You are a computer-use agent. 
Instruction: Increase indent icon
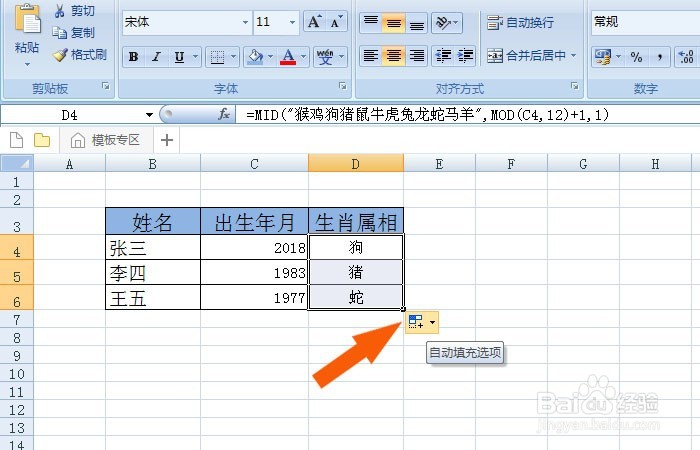pos(465,56)
